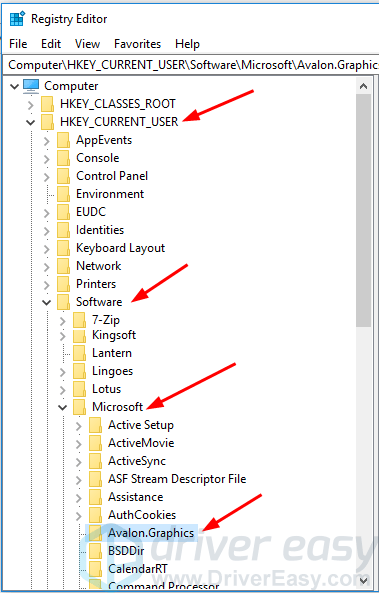379x593 pixels.
Task: Click into the registry path address bar
Action: pos(193,65)
